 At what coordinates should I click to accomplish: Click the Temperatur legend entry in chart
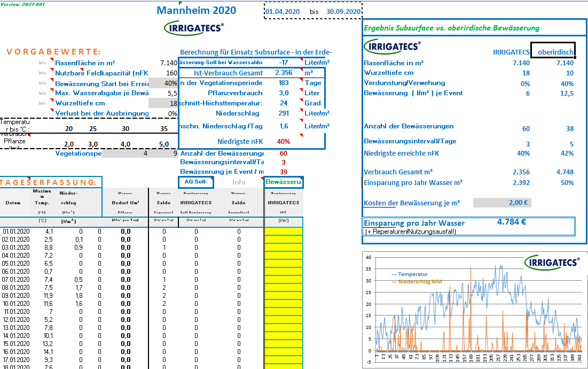[x=410, y=274]
